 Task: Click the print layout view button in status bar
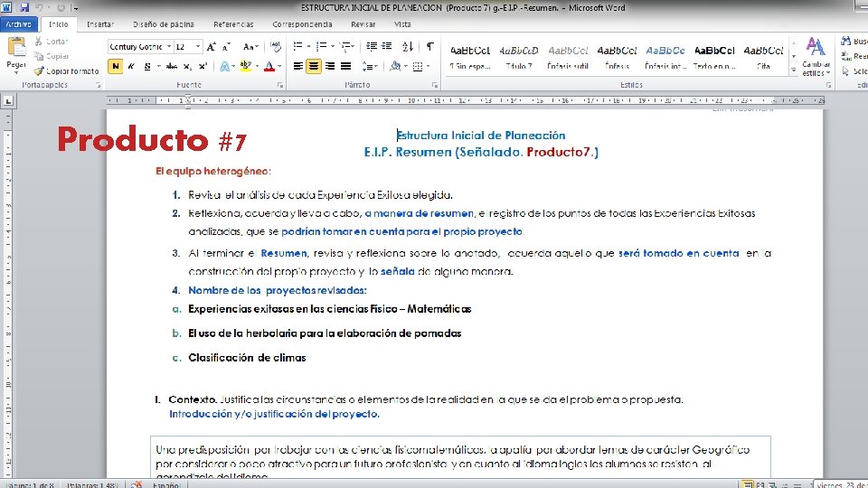pos(748,484)
